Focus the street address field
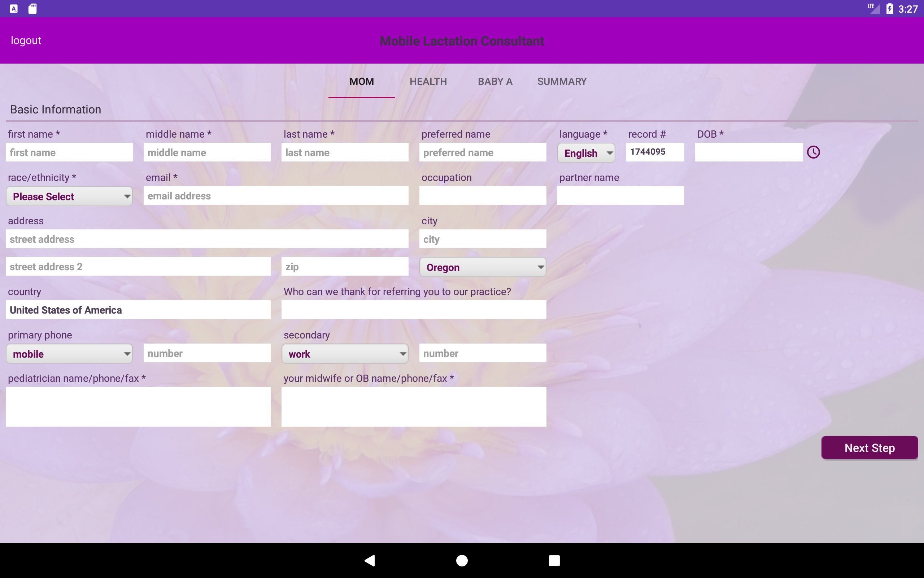924x578 pixels. [207, 239]
